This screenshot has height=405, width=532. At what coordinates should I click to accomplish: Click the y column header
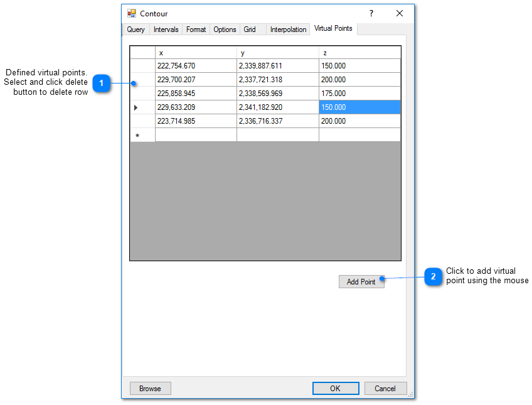coord(278,52)
